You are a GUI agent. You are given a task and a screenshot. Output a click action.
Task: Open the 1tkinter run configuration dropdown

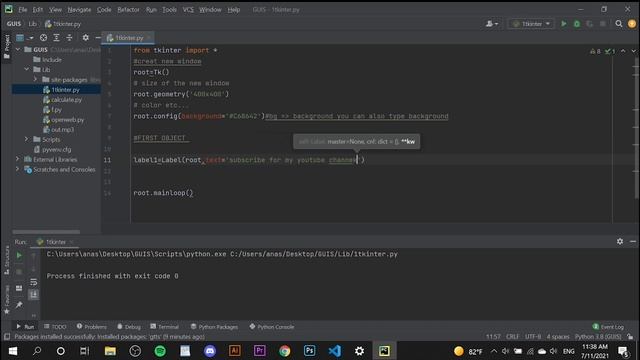531,24
